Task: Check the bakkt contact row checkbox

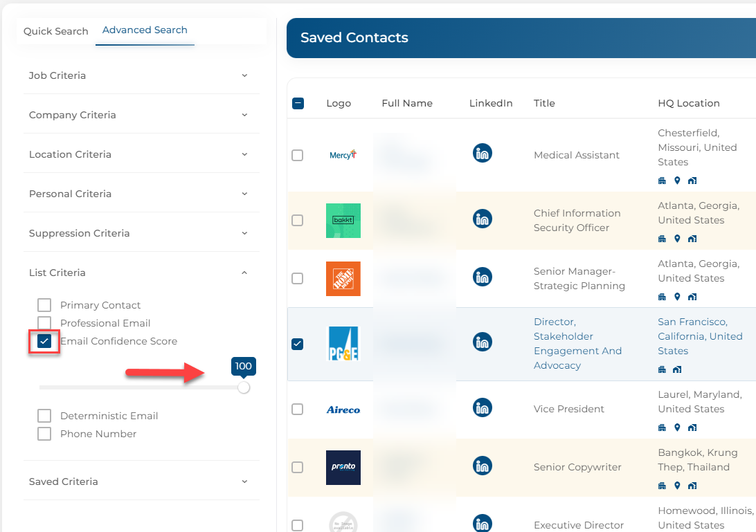Action: click(x=298, y=220)
